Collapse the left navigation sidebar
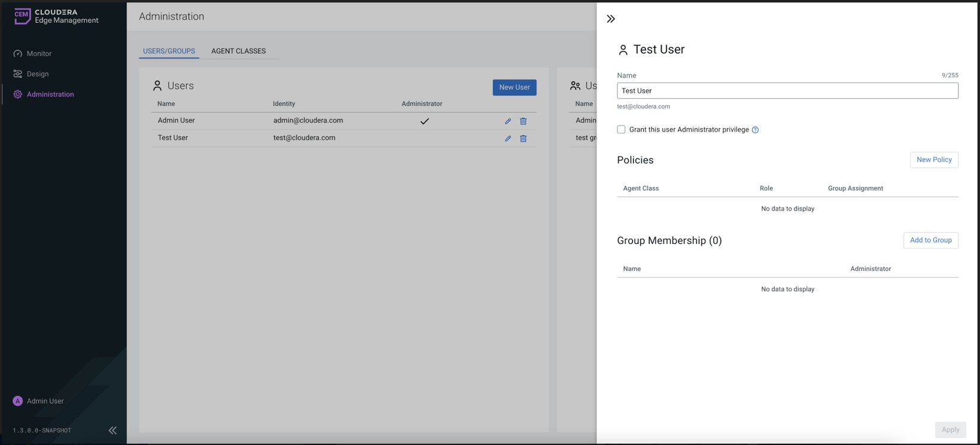 click(112, 430)
